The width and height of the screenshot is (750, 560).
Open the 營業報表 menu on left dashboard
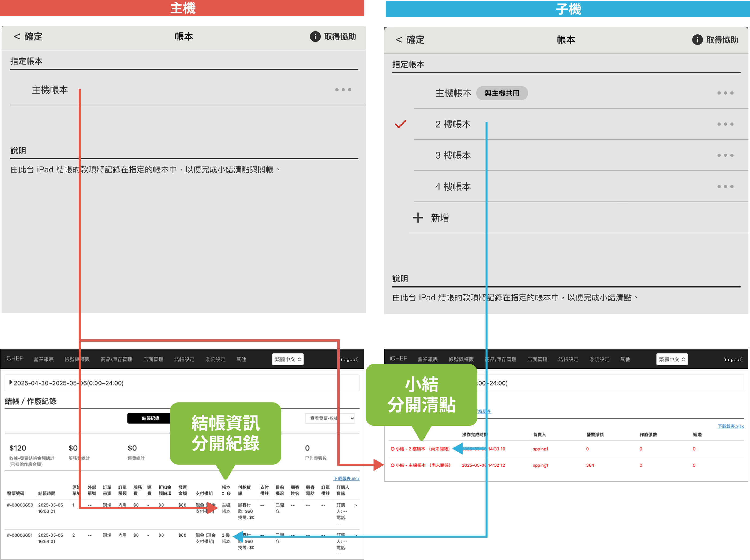click(x=43, y=359)
